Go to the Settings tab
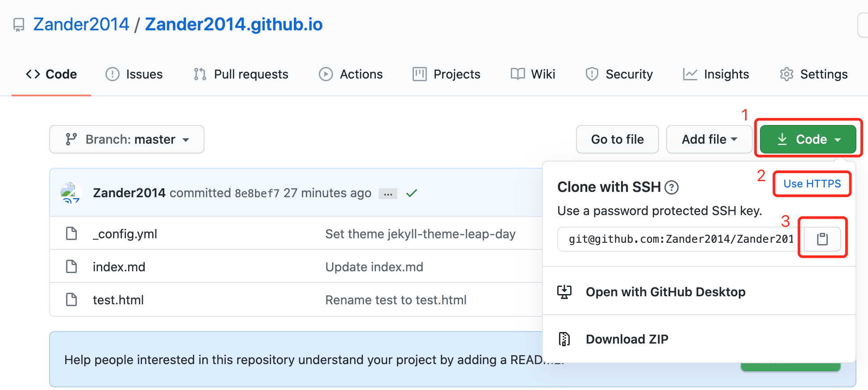 814,74
